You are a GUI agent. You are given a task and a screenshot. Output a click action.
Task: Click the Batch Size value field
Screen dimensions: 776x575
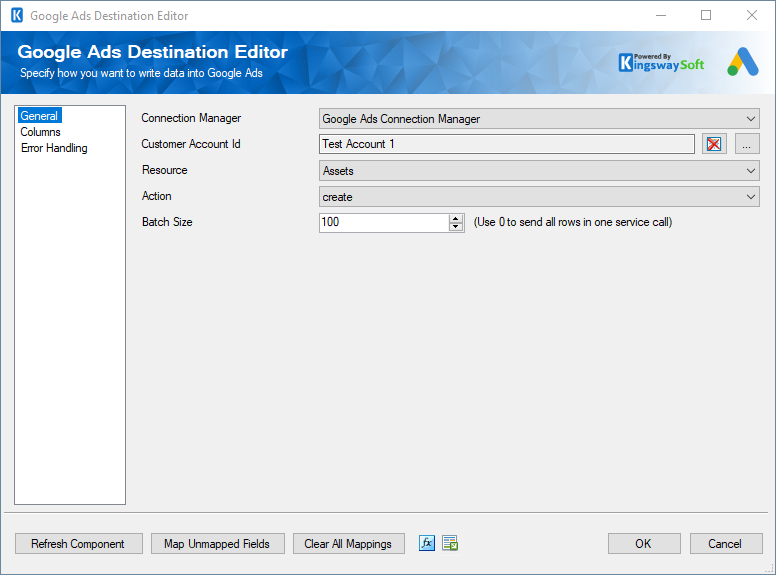tap(384, 223)
